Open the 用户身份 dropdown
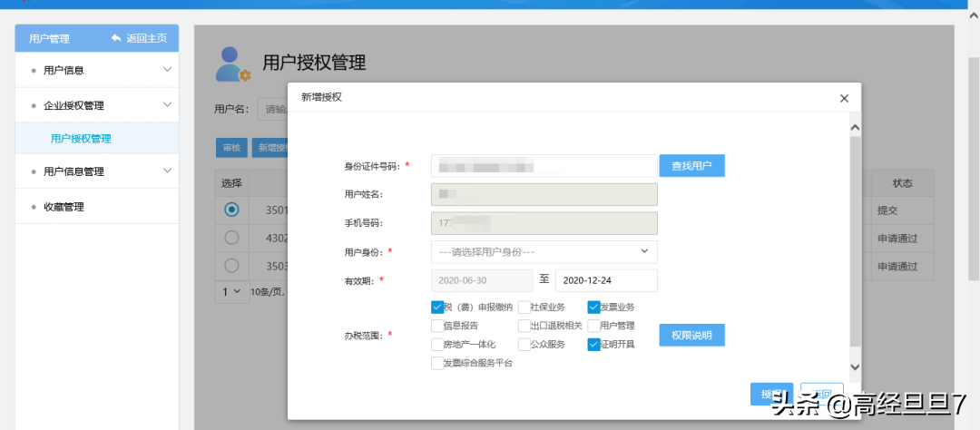The image size is (980, 430). coord(544,251)
